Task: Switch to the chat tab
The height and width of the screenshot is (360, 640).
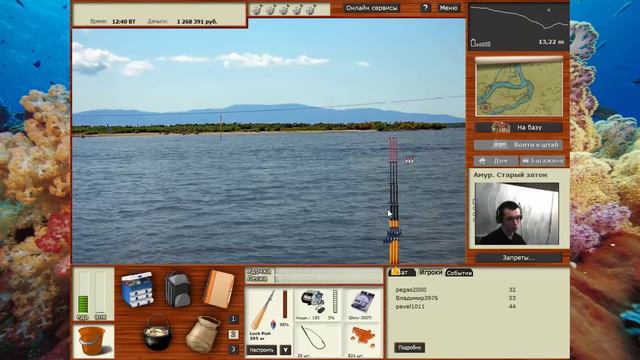Action: [402, 272]
